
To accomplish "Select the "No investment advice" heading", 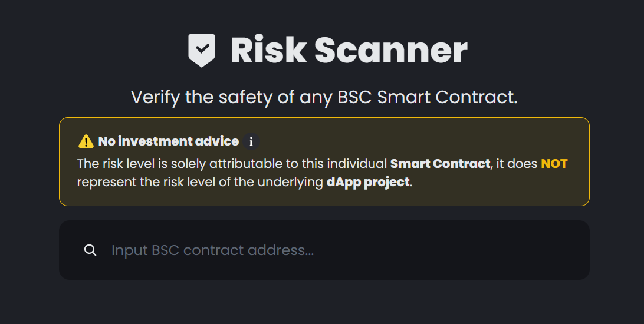I will (x=168, y=141).
